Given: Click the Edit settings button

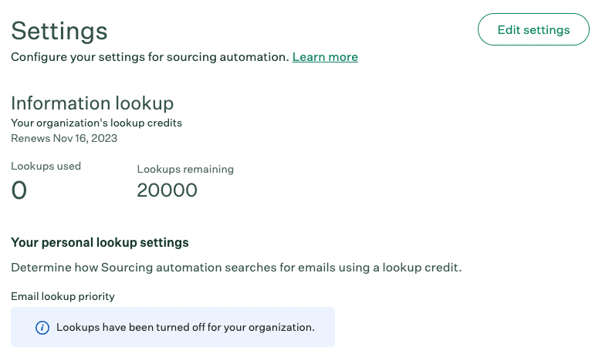Looking at the screenshot, I should (x=533, y=29).
